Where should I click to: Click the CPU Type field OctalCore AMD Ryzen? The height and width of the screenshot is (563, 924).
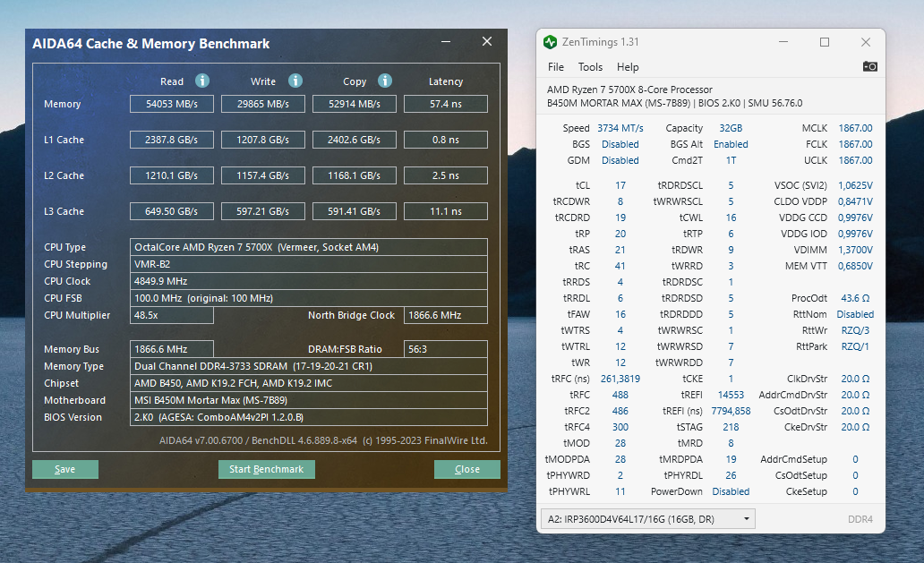(309, 247)
